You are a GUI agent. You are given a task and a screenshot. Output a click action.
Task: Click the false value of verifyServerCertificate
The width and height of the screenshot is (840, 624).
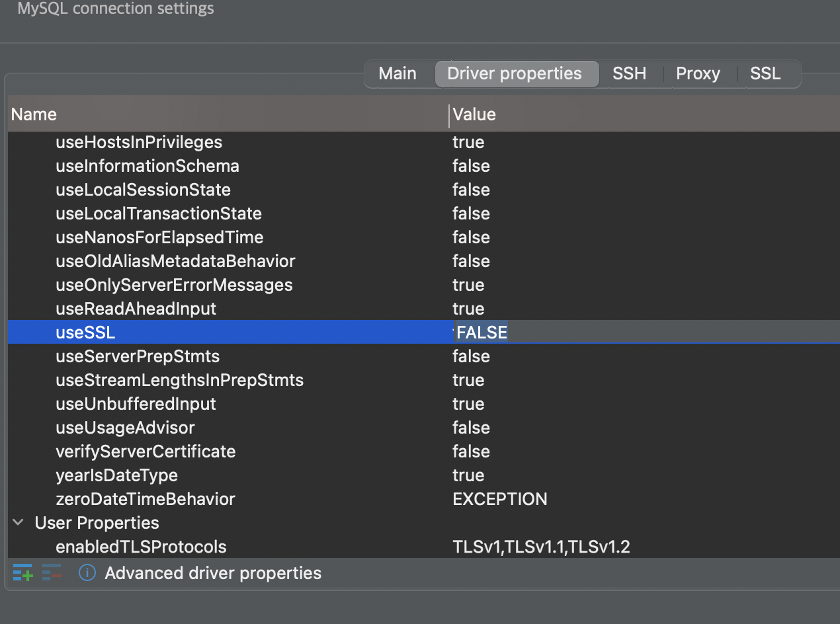[471, 451]
